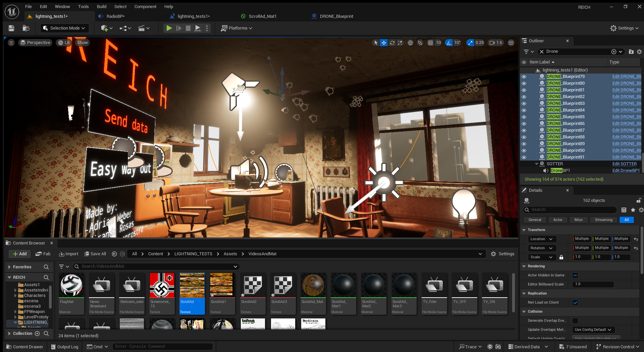The image size is (644, 352).
Task: Hide DRONE_Blueprint79 with eye icon
Action: 524,77
